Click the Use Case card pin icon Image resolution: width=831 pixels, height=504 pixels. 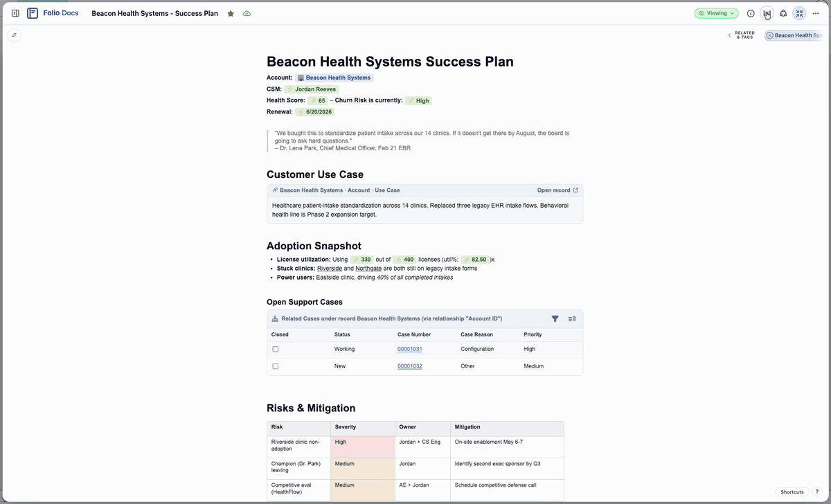click(275, 190)
